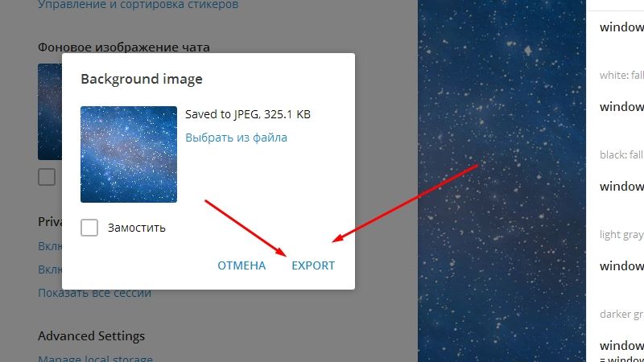This screenshot has width=644, height=362.
Task: Open the Выбрать из файла link
Action: click(236, 138)
